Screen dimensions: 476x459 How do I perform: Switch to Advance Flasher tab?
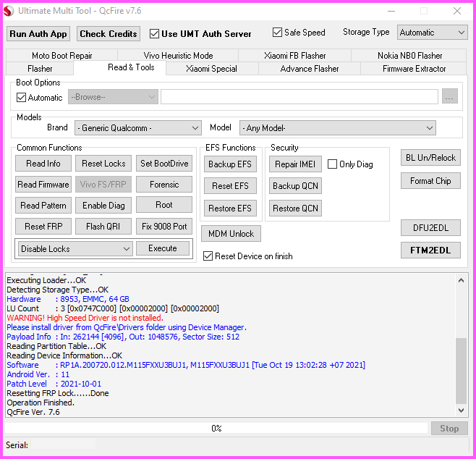coord(310,69)
